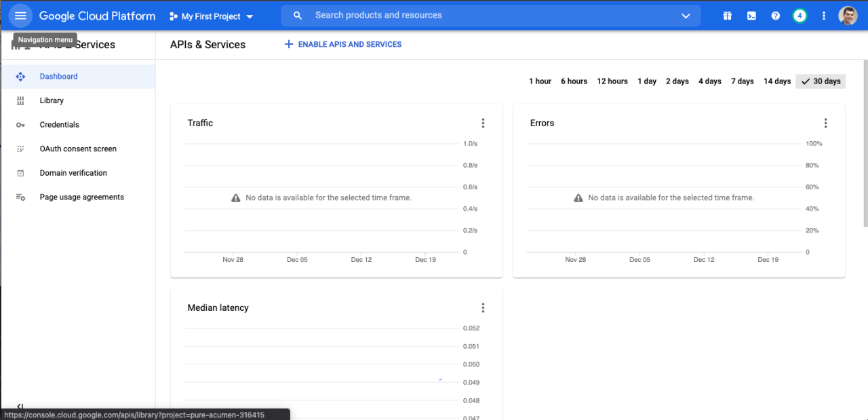Open My First Project dropdown
Image resolution: width=868 pixels, height=420 pixels.
211,16
